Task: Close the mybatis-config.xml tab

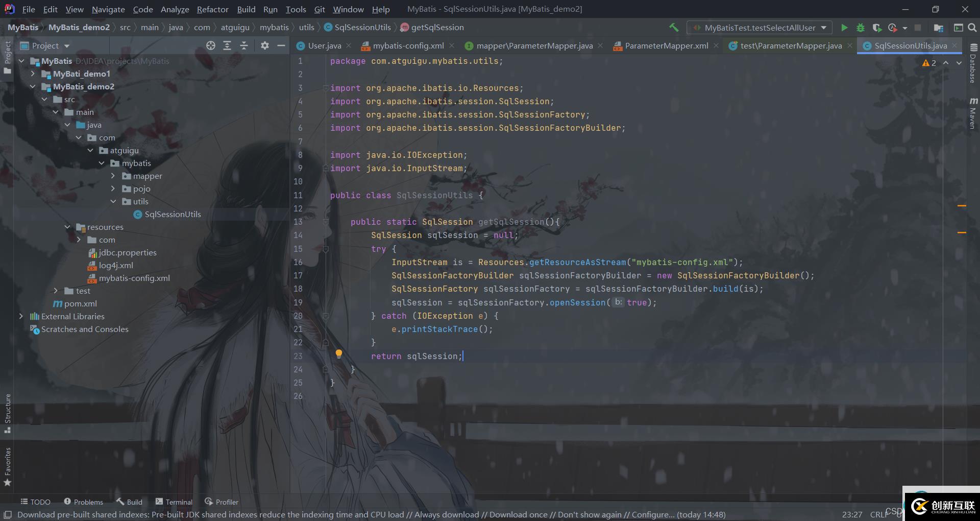Action: coord(452,45)
